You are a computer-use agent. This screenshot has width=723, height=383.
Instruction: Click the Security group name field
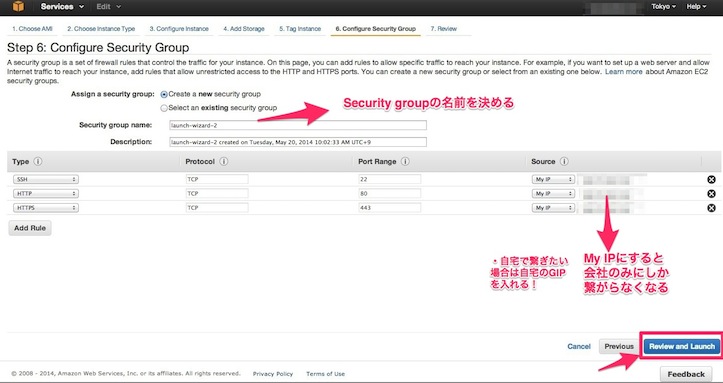298,125
